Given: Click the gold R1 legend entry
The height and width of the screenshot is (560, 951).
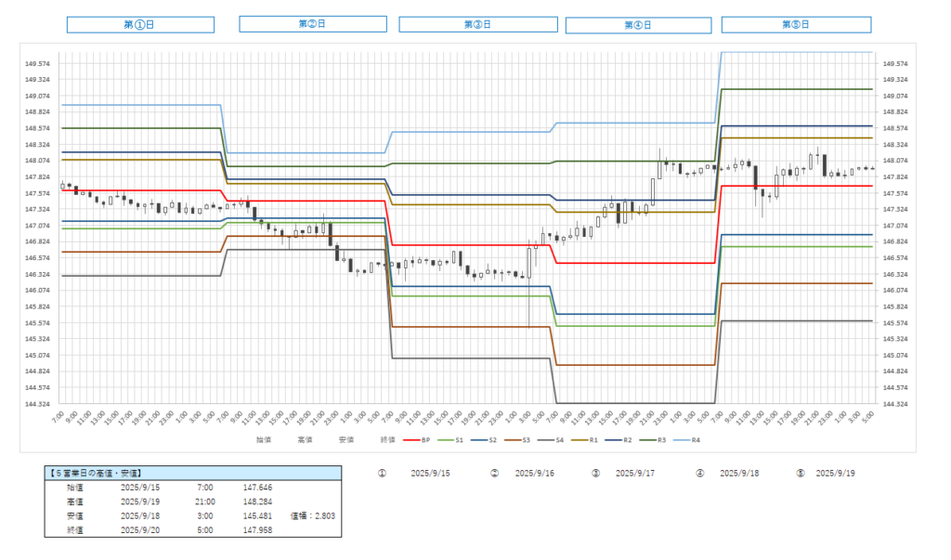Looking at the screenshot, I should [x=605, y=440].
